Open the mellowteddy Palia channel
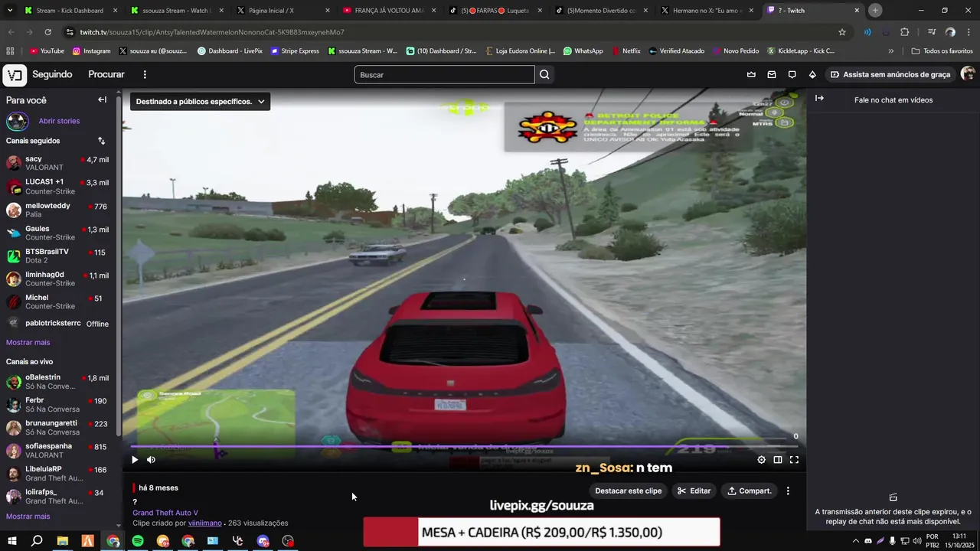Screen dimensions: 980x551 [x=58, y=210]
